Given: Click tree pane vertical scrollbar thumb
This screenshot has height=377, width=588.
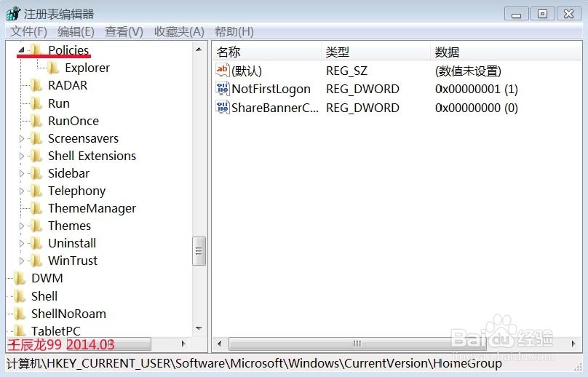Looking at the screenshot, I should pos(199,251).
